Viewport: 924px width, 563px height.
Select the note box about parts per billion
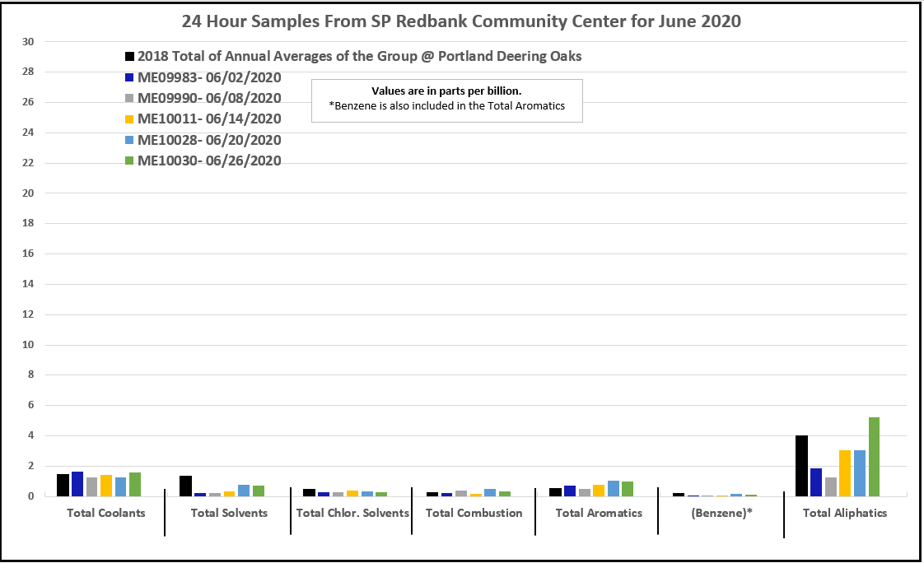[x=446, y=100]
